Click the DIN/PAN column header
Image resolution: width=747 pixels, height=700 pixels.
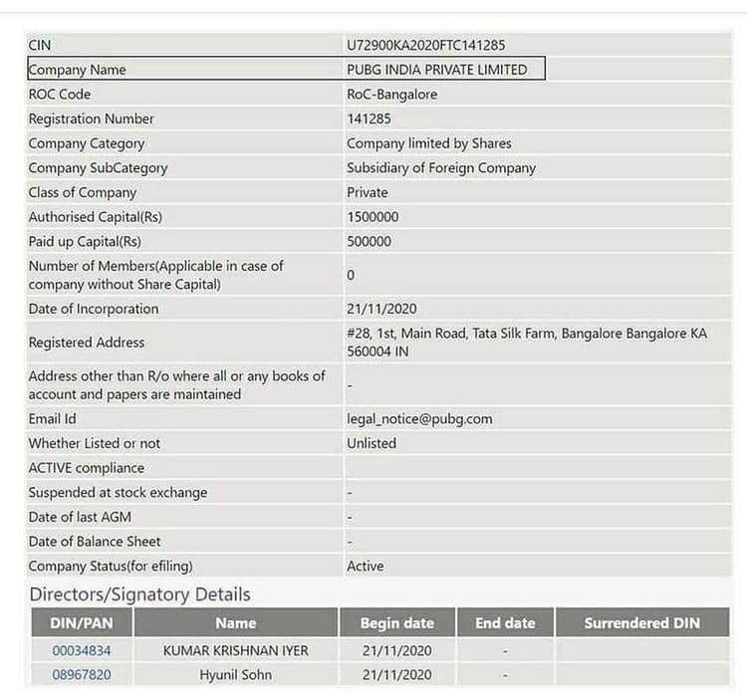point(82,623)
